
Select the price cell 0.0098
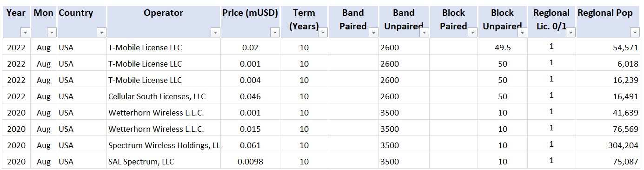click(250, 162)
